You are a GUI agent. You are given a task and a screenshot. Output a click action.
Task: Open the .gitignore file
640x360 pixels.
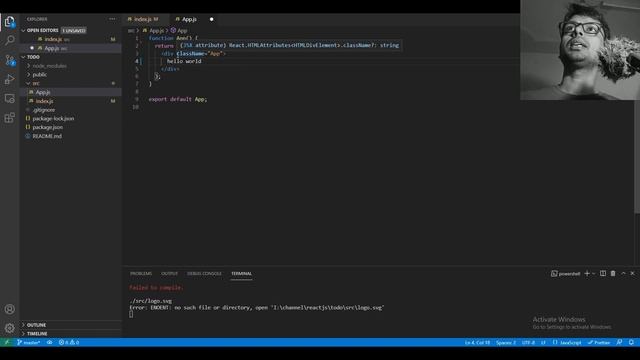coord(44,110)
